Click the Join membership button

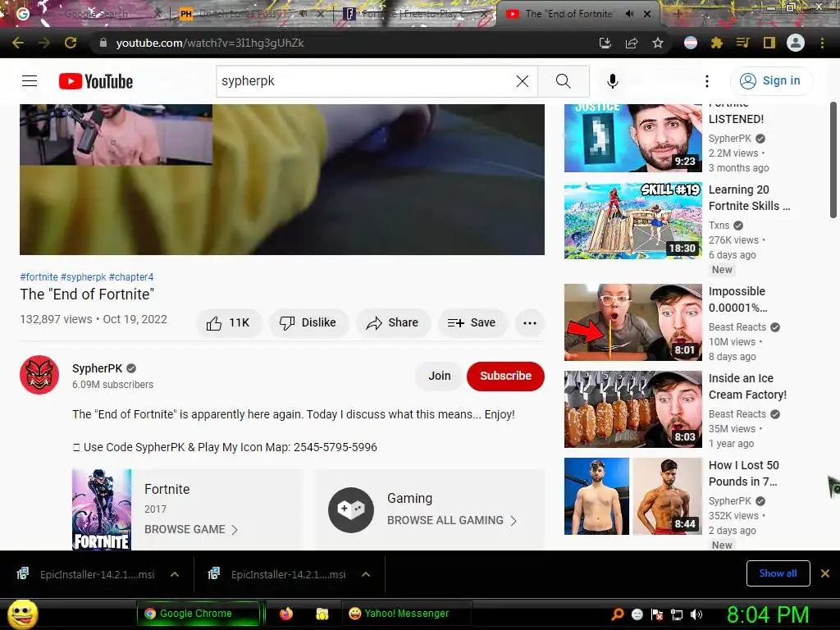click(440, 376)
